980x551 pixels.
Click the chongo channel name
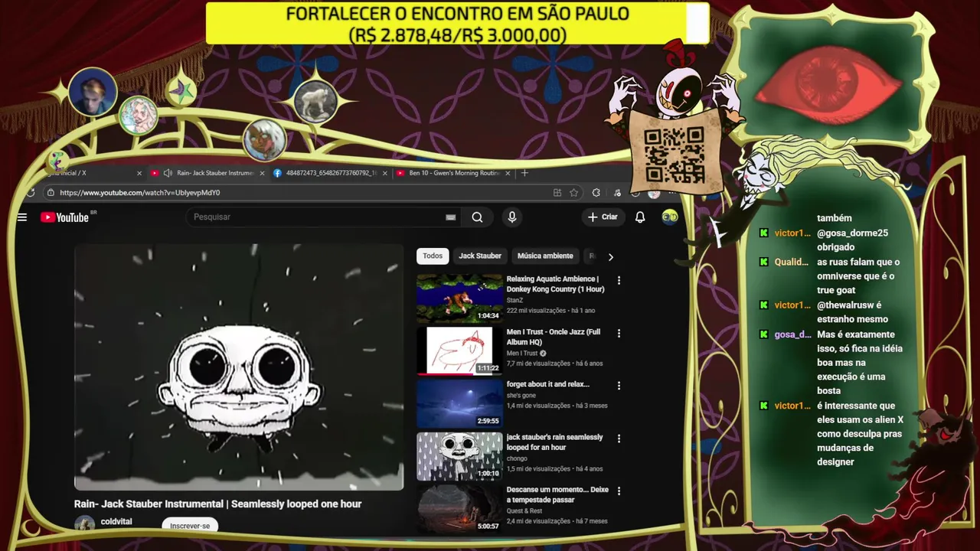click(517, 458)
